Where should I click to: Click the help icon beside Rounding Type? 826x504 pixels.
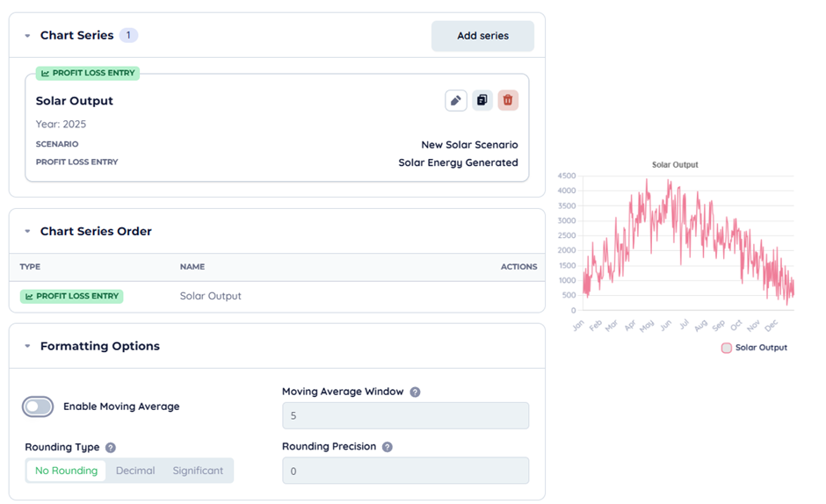(x=111, y=448)
